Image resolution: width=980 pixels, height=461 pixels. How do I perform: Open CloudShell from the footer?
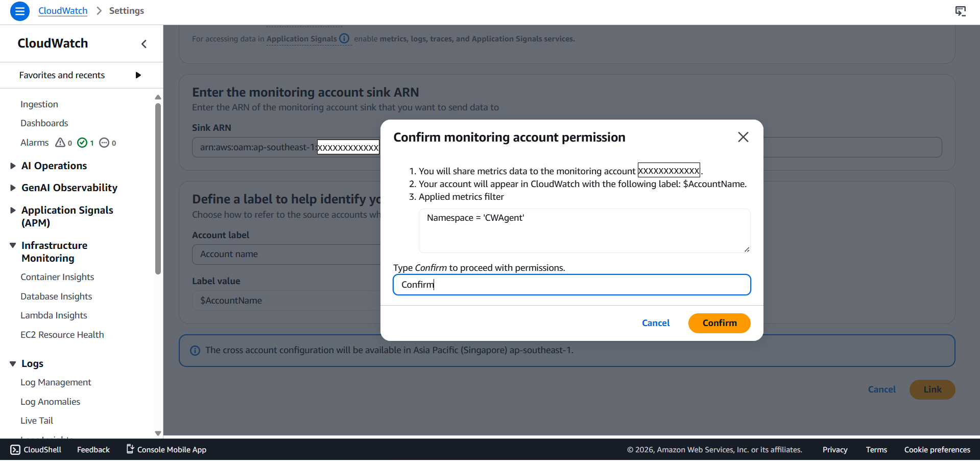[x=36, y=450]
